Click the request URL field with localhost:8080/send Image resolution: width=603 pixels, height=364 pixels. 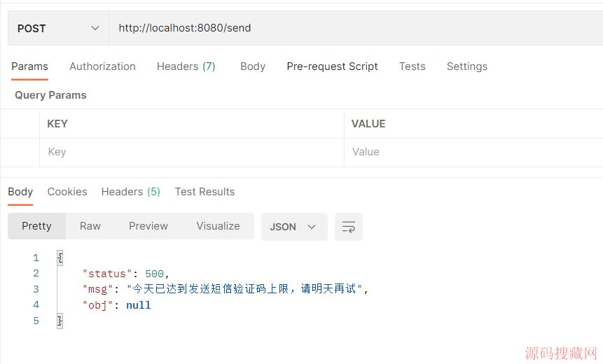pyautogui.click(x=356, y=28)
